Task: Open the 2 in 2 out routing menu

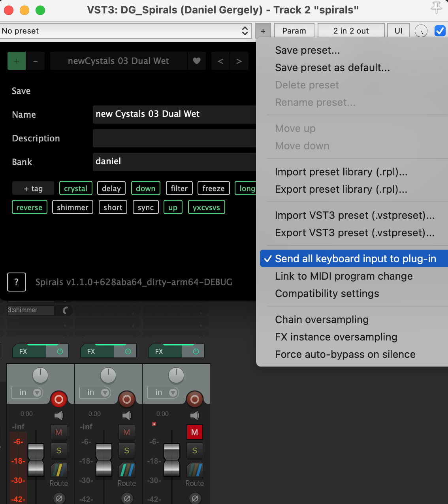Action: [351, 31]
